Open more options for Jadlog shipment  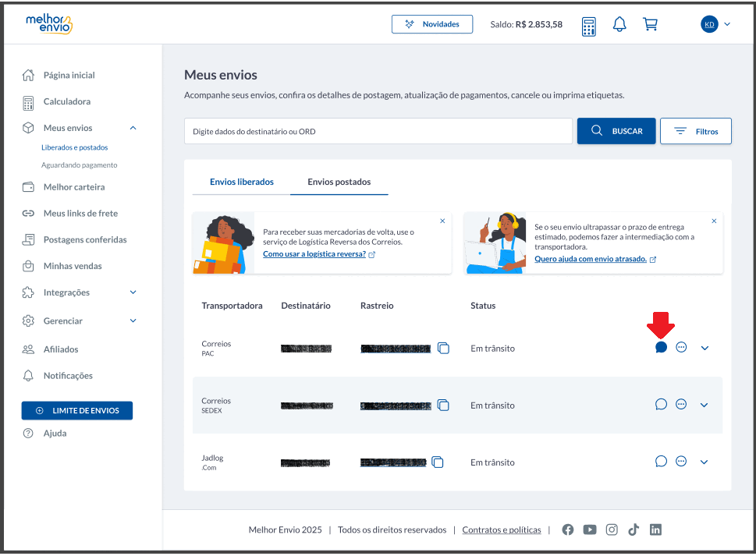click(x=681, y=461)
